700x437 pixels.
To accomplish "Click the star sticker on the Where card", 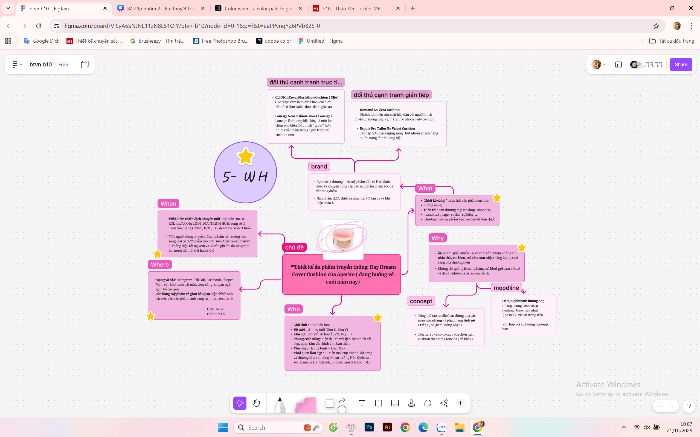I will [150, 316].
